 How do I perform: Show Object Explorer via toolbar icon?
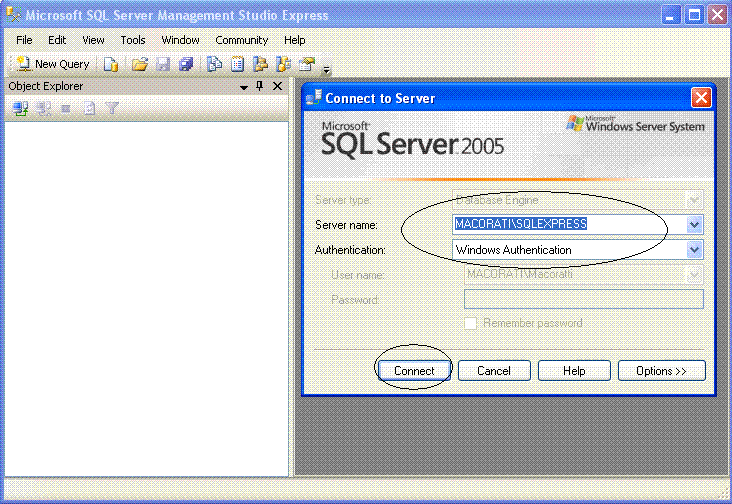coord(260,64)
